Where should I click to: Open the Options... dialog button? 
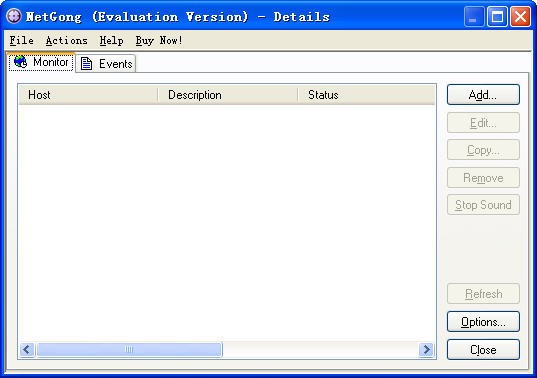tap(483, 322)
